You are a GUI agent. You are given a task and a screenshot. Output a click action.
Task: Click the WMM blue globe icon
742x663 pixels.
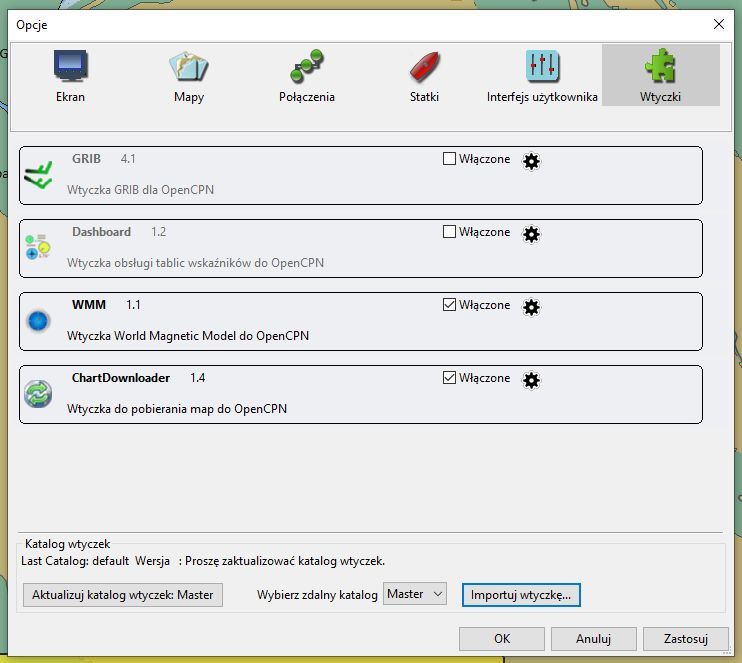(x=38, y=321)
